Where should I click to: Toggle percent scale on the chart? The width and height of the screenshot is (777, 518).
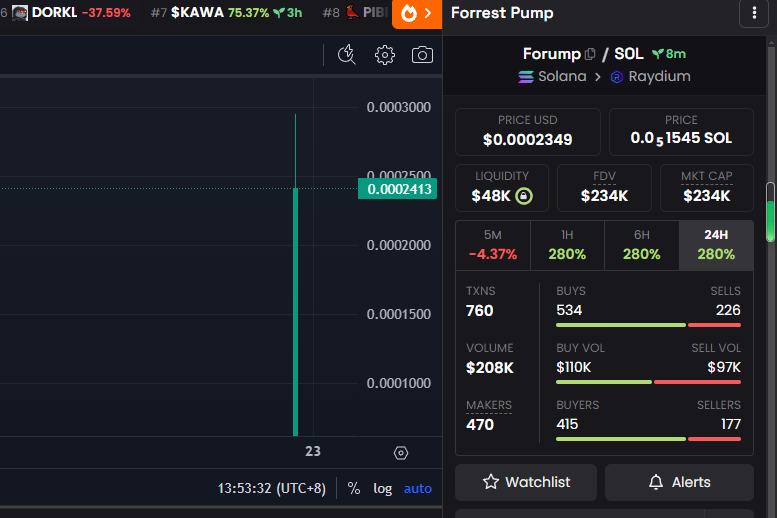(x=354, y=488)
